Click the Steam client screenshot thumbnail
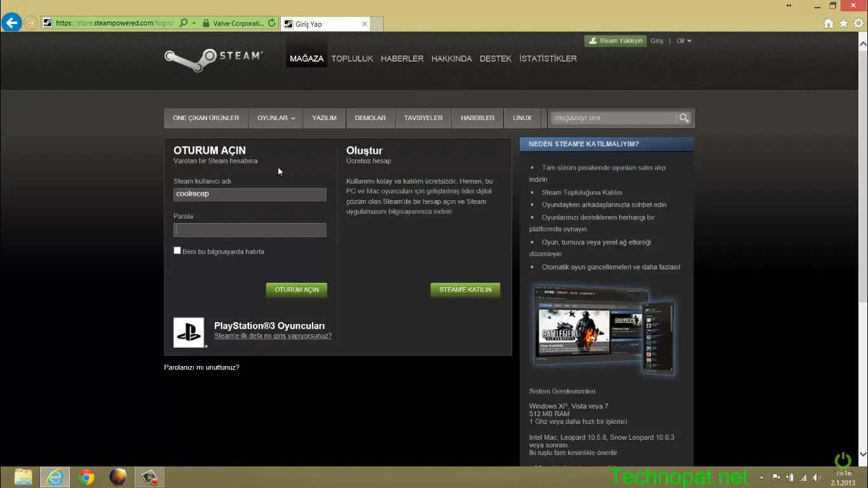868x488 pixels. tap(604, 330)
